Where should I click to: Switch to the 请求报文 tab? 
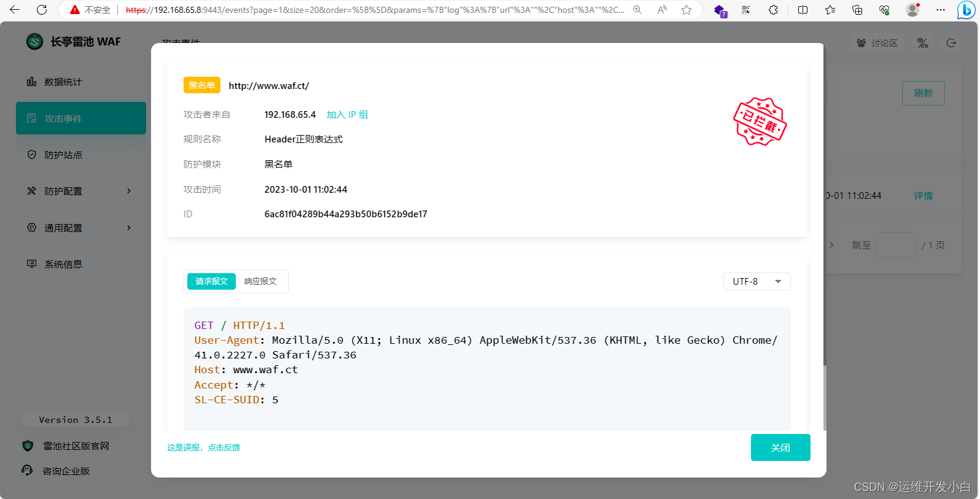[x=211, y=281]
